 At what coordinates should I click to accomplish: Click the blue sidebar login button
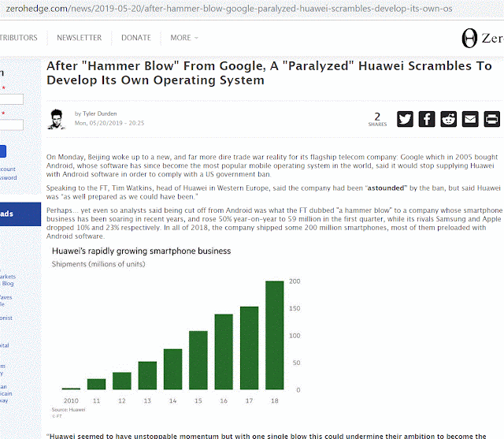tap(3, 151)
